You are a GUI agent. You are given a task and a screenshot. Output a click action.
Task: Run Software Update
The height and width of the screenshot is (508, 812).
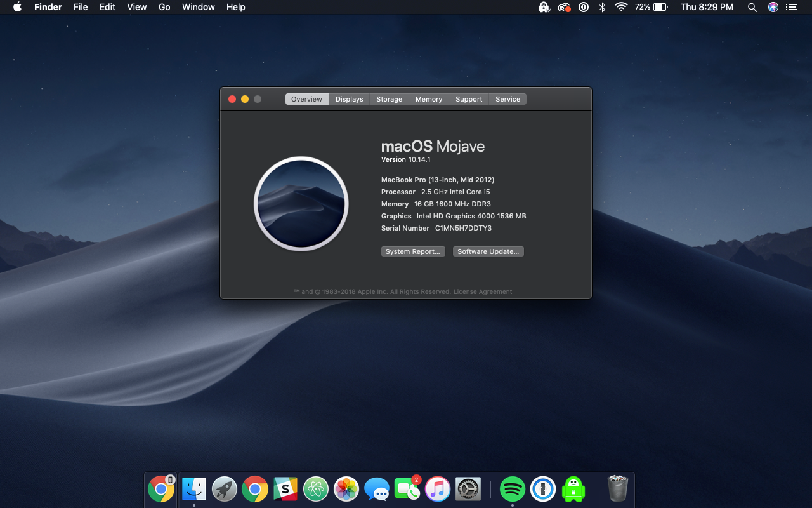[488, 251]
